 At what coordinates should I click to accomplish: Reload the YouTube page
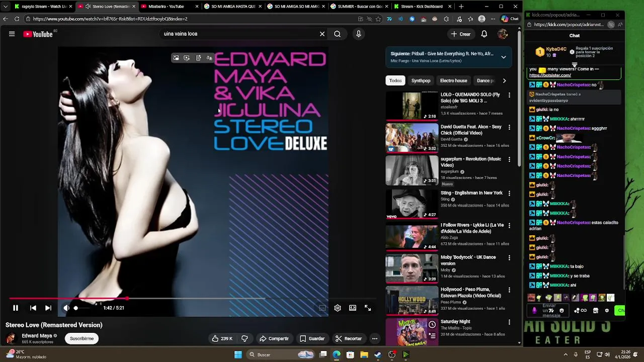(17, 19)
